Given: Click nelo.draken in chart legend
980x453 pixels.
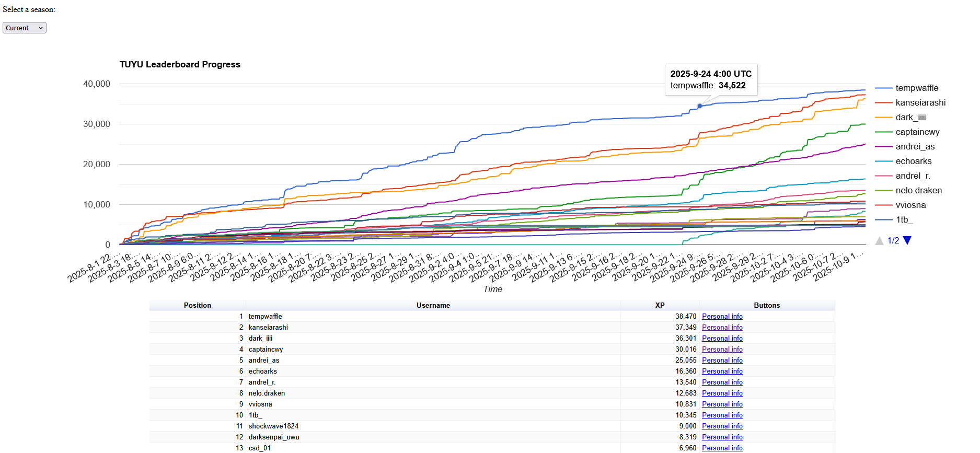Looking at the screenshot, I should (919, 190).
